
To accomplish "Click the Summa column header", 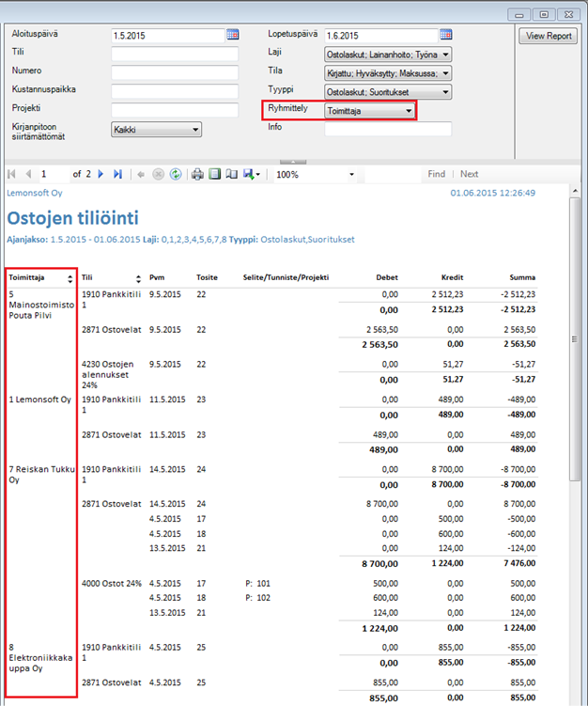I will coord(522,277).
